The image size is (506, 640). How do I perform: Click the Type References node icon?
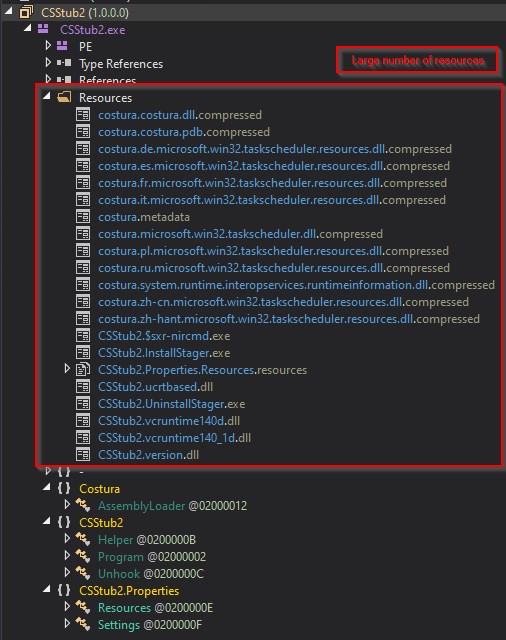coord(64,63)
